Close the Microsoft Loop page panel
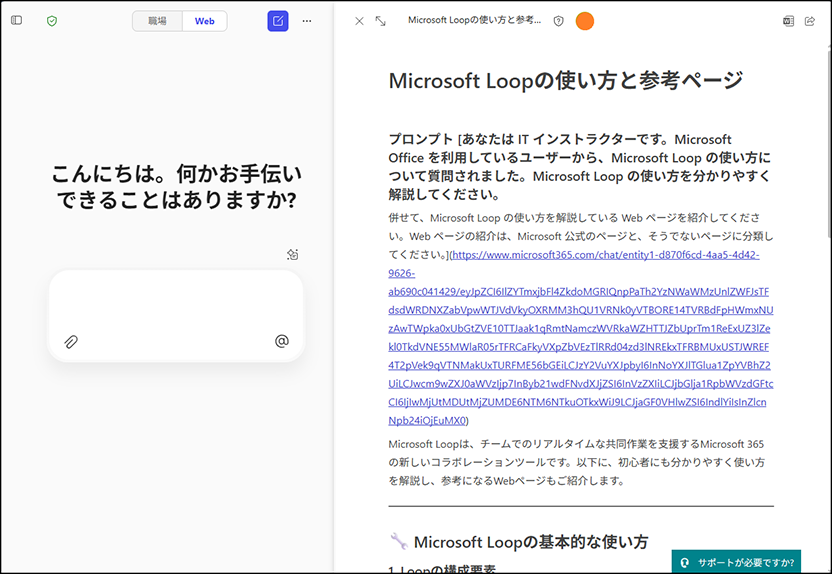Screen dimensions: 832x574 click(x=359, y=21)
